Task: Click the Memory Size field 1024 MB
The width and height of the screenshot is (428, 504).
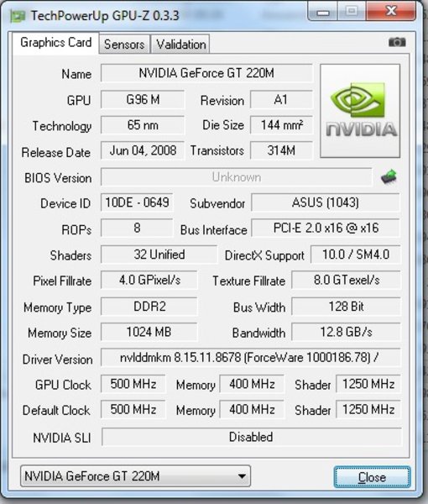Action: 149,332
